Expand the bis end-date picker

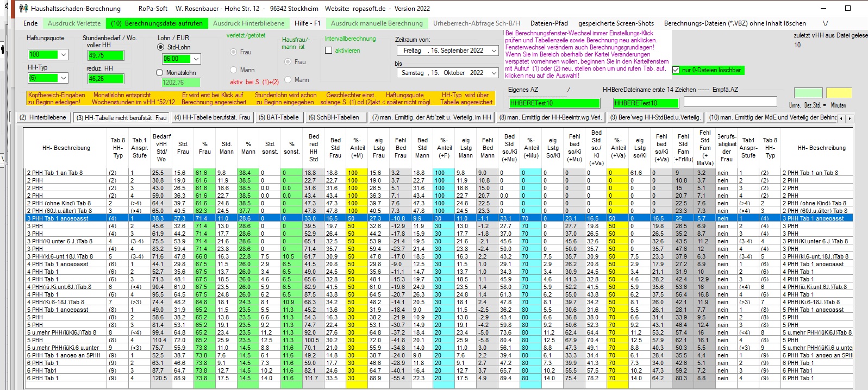click(494, 73)
